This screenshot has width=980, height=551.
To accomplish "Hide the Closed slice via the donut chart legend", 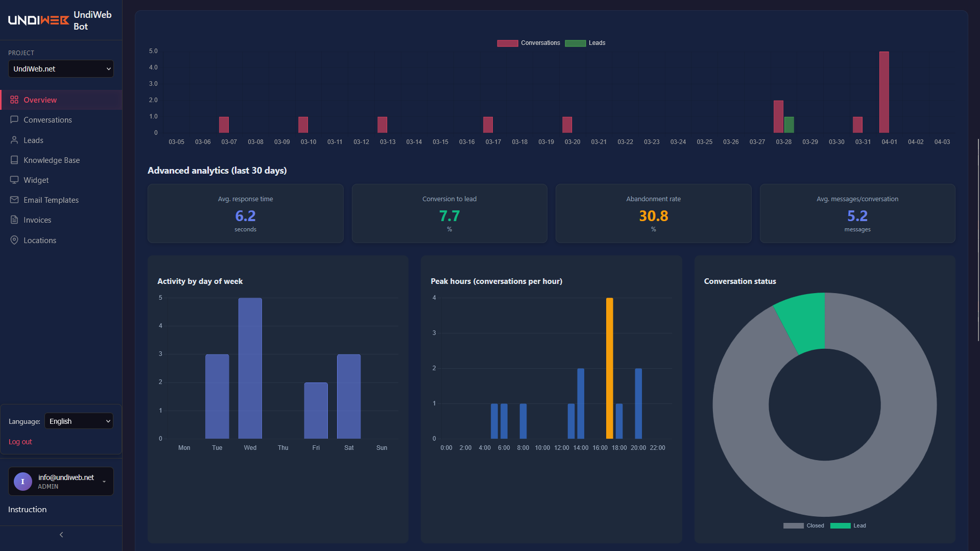I will click(803, 525).
